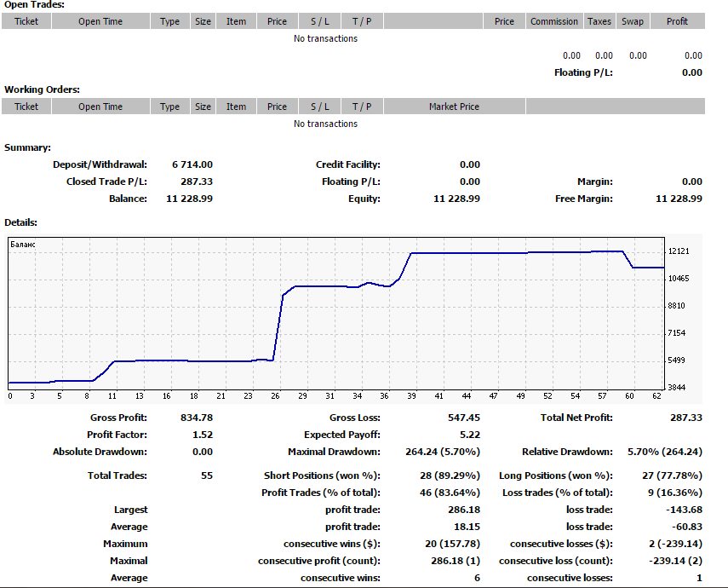
Task: Click the Deposit/Withdrawal value 6 714.00
Action: pyautogui.click(x=192, y=164)
